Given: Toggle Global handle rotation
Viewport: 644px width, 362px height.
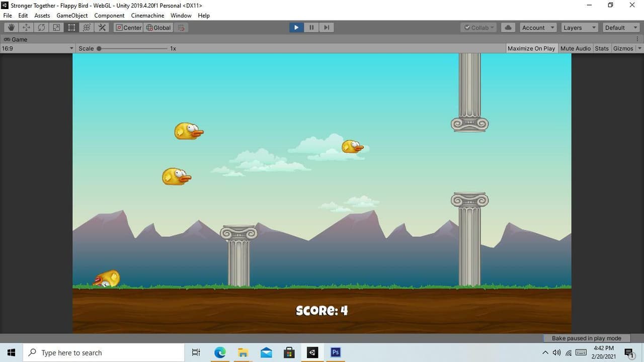Looking at the screenshot, I should click(x=158, y=28).
